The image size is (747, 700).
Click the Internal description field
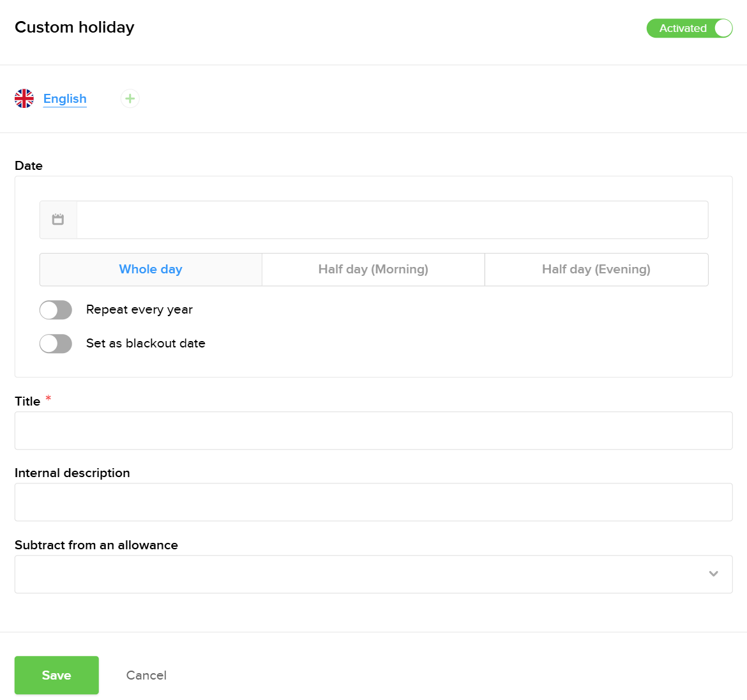373,502
